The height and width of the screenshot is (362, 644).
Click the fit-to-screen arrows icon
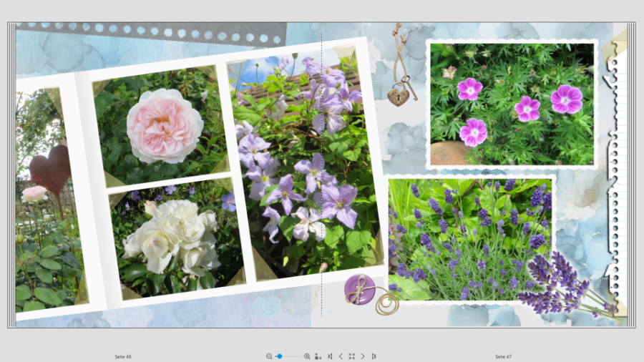point(351,356)
